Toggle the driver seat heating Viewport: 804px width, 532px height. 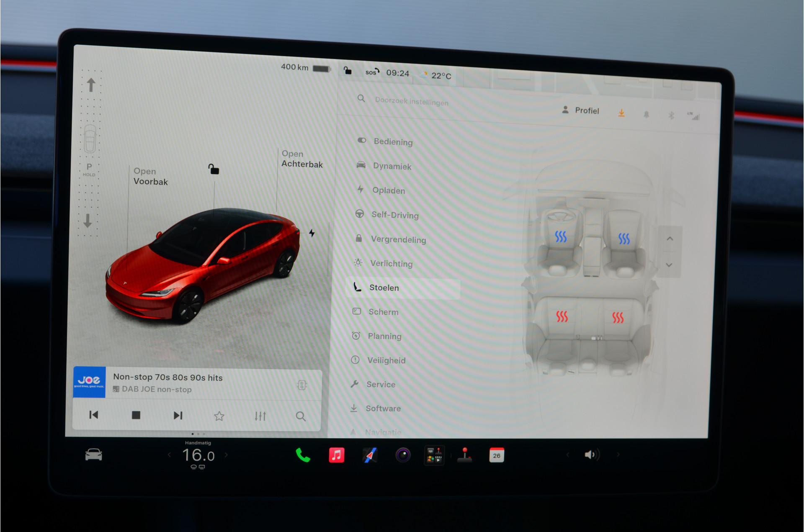(561, 236)
